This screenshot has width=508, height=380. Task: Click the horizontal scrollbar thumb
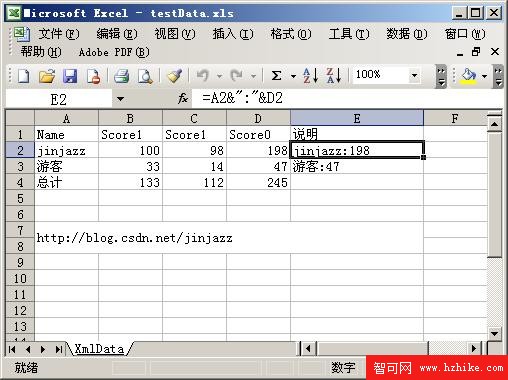click(373, 349)
